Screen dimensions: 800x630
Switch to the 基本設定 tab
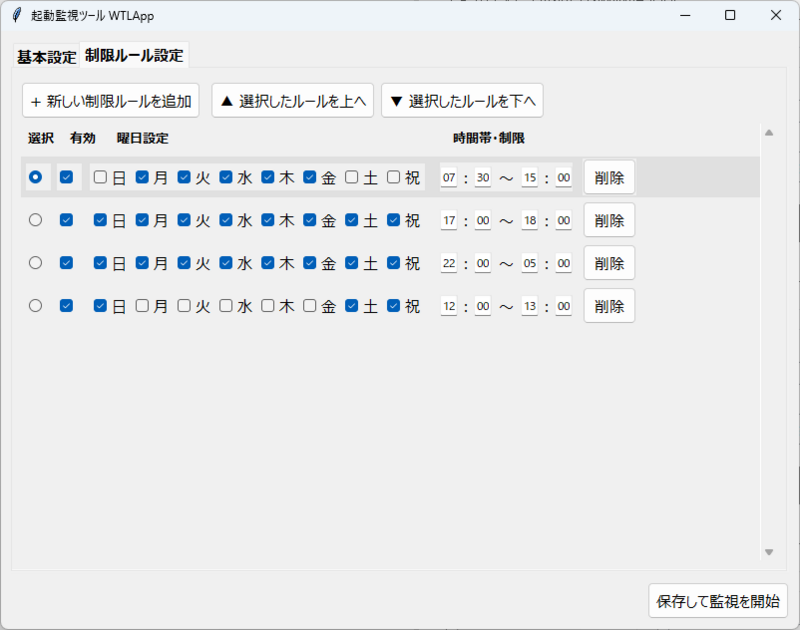(x=46, y=57)
